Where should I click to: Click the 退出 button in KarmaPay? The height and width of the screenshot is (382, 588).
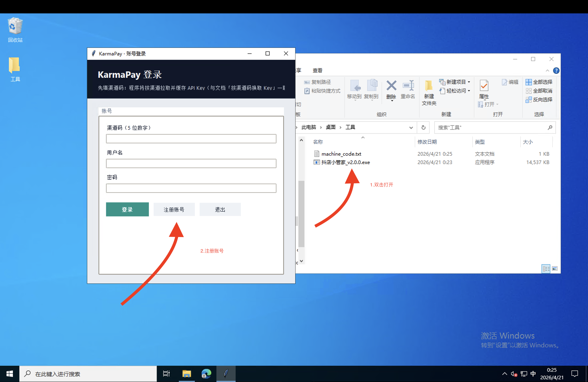coord(220,209)
